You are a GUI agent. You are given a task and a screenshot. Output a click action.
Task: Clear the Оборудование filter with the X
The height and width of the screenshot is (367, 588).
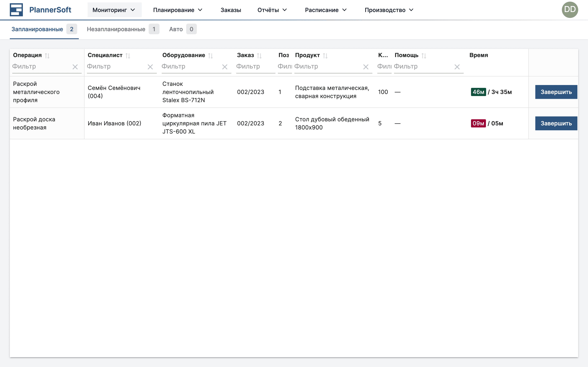click(225, 67)
